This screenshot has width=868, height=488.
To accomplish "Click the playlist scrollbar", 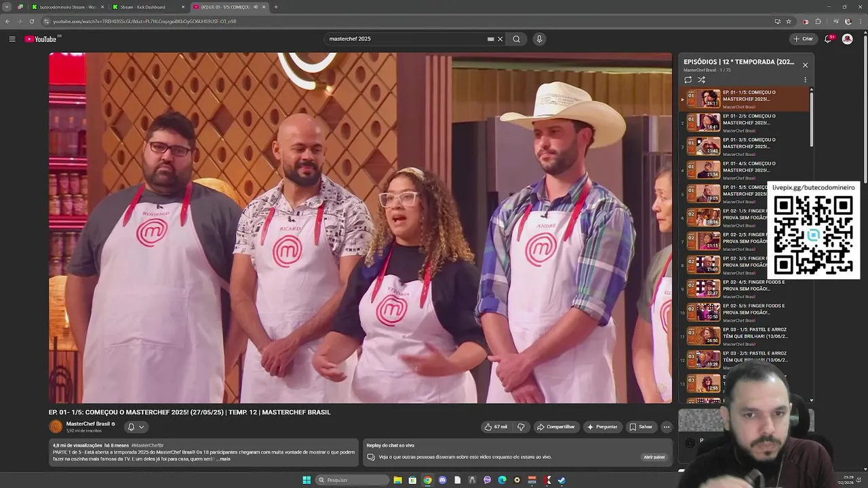I will pos(811,119).
